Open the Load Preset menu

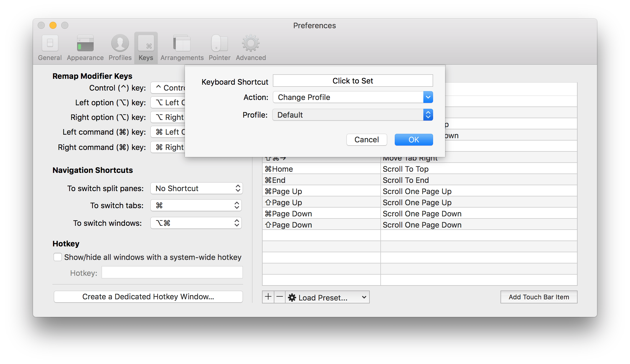click(327, 298)
